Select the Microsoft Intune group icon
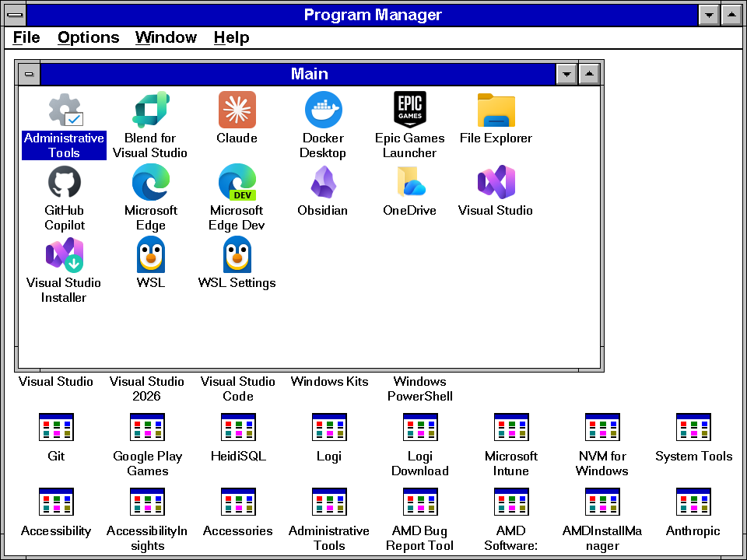The width and height of the screenshot is (747, 560). click(511, 427)
